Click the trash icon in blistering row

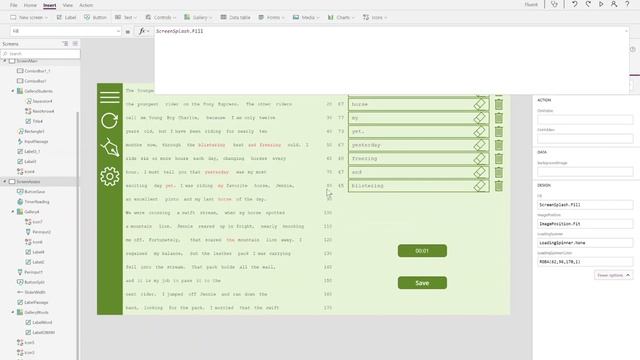coord(499,186)
